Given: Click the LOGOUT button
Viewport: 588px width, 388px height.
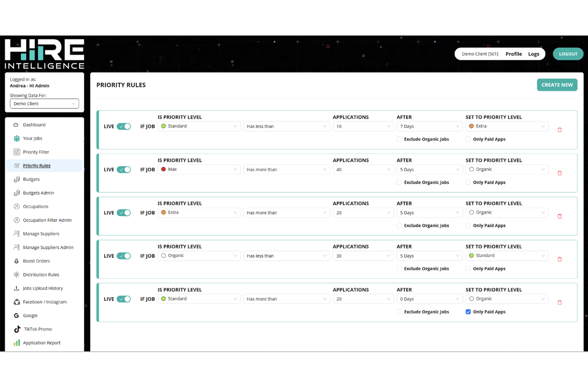Looking at the screenshot, I should coord(568,54).
